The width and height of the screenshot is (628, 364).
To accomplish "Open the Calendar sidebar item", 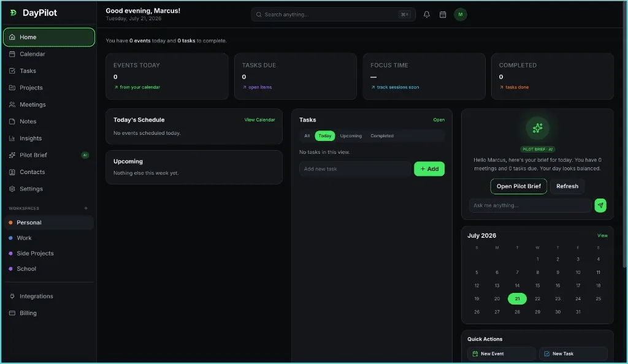I will [49, 54].
